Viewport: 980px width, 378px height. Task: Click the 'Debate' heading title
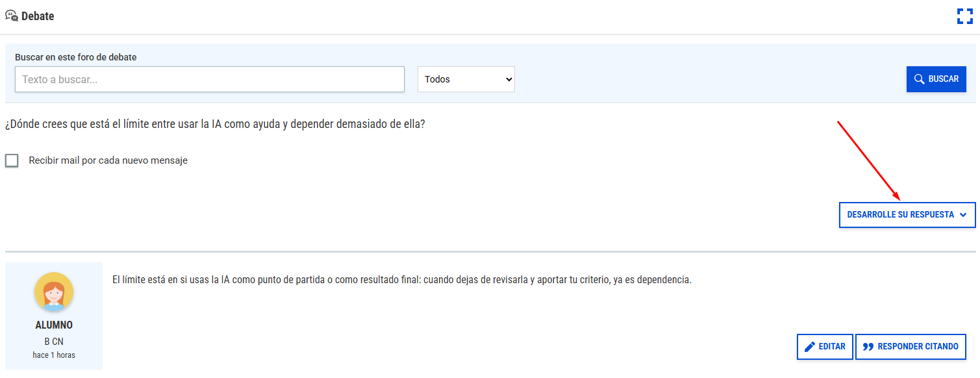point(38,16)
